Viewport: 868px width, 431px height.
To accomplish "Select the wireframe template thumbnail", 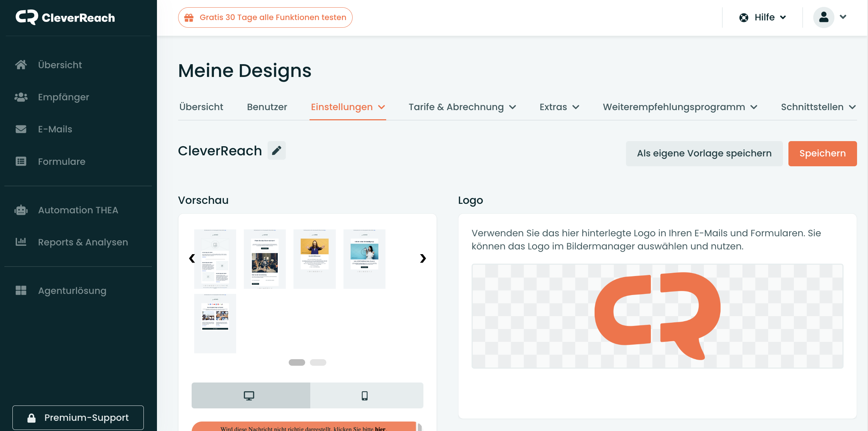I will (215, 259).
